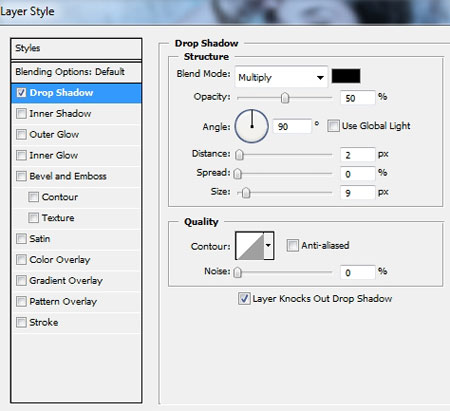This screenshot has height=411, width=450.
Task: Turn on the Stroke checkbox
Action: (21, 322)
